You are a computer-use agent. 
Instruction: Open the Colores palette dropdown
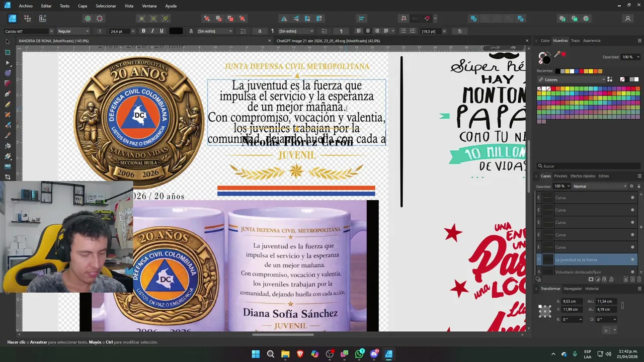571,79
